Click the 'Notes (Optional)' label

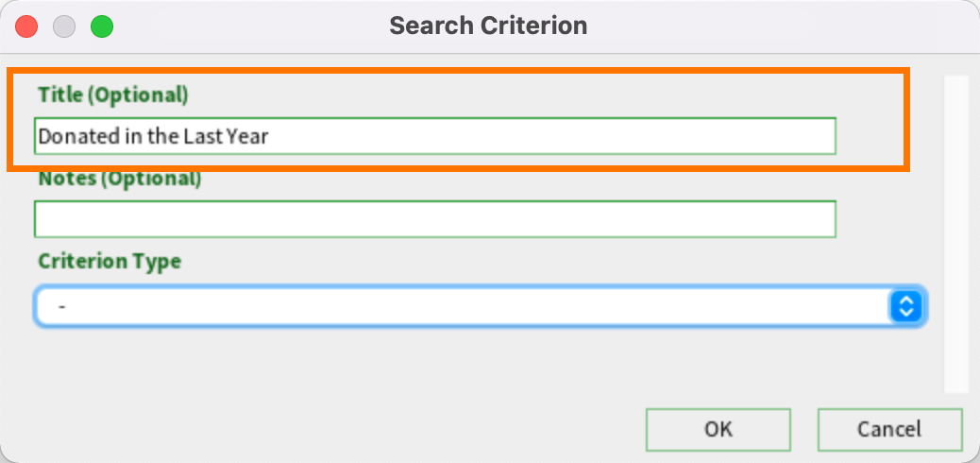click(120, 179)
